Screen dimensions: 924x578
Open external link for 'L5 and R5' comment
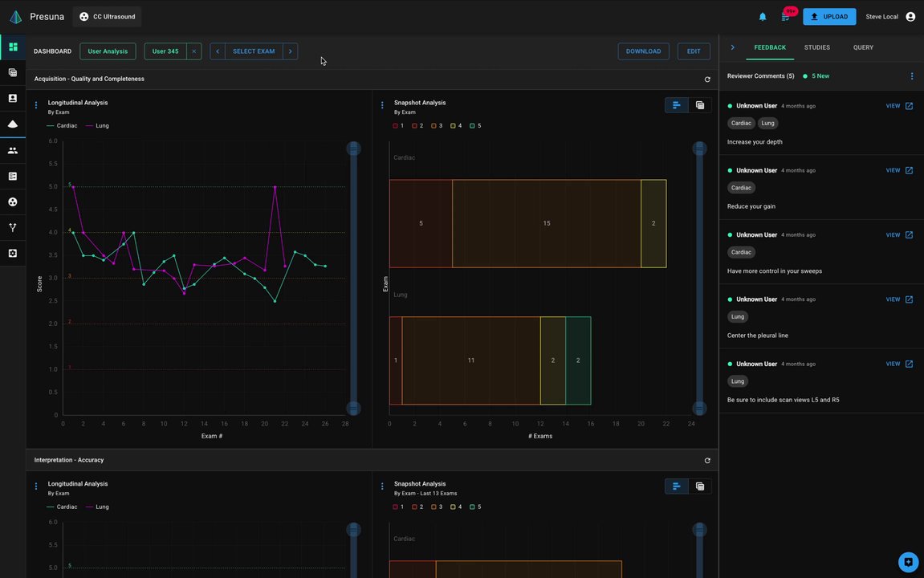(x=909, y=364)
